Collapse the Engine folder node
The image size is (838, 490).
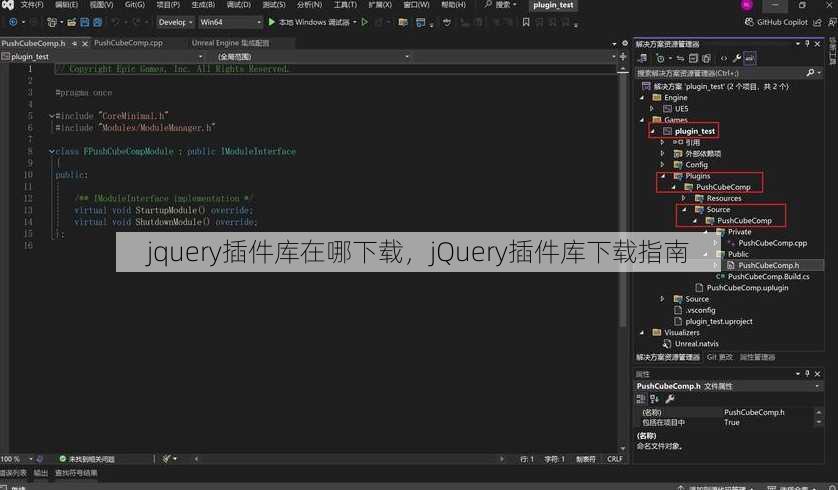tap(642, 98)
